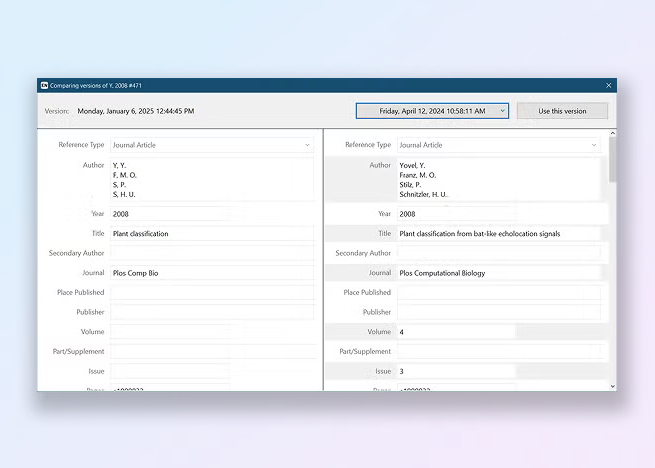Click the left Publisher field

tap(212, 312)
